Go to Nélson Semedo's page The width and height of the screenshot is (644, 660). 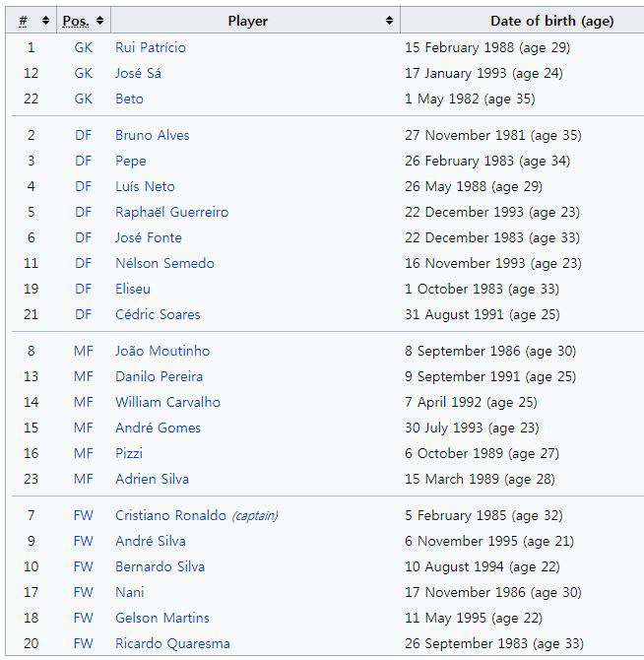coord(164,263)
